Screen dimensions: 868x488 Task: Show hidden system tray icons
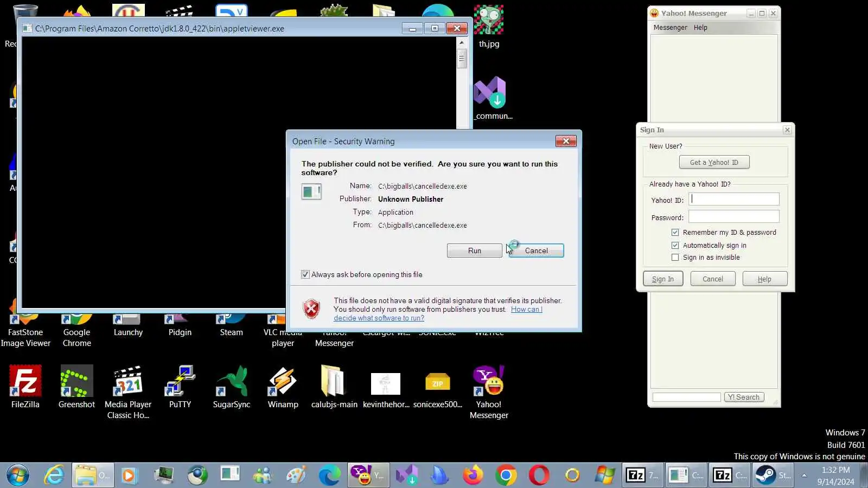(x=805, y=476)
